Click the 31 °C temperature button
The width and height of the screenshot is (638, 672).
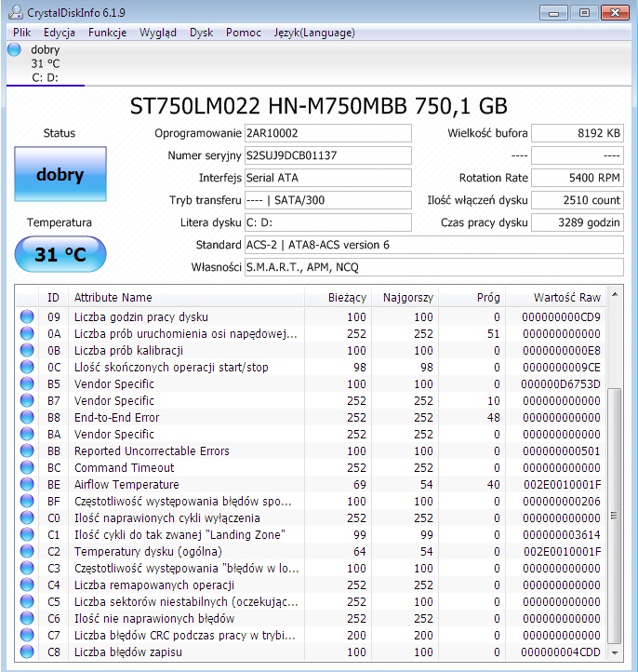(x=60, y=254)
